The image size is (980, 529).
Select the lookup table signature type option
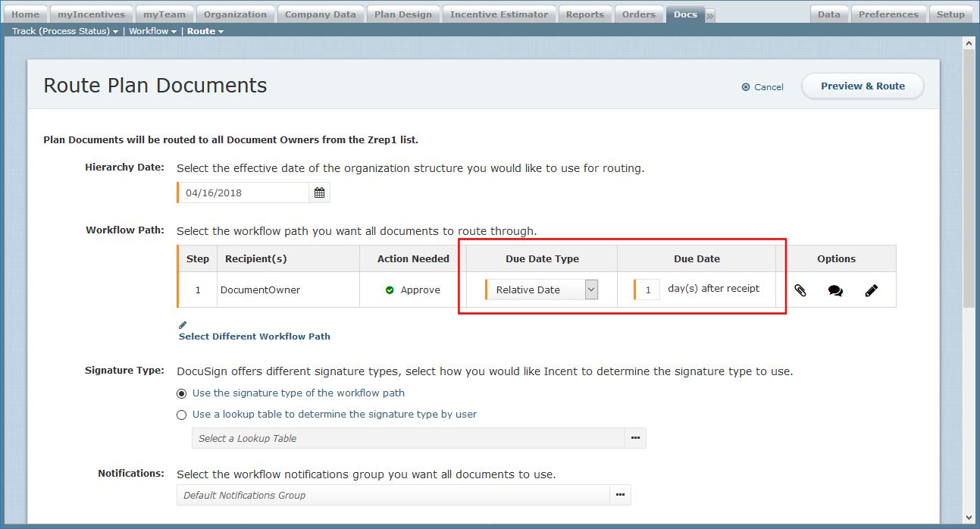click(x=182, y=415)
